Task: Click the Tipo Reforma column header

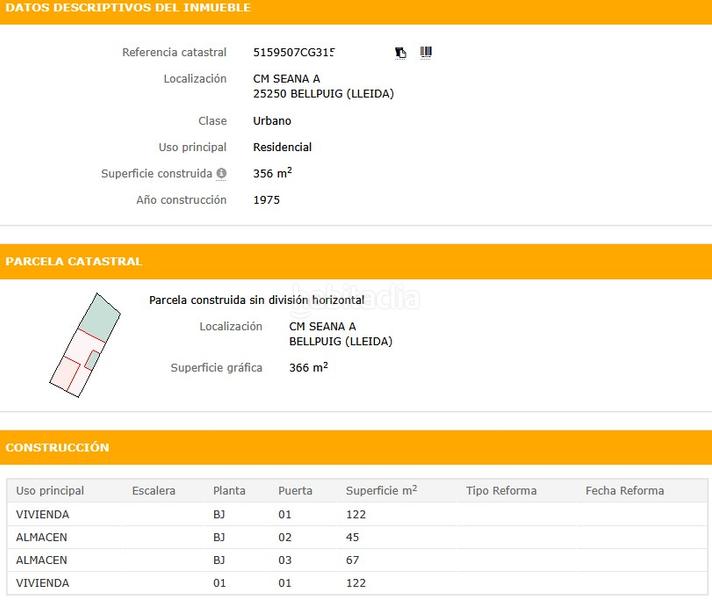Action: (501, 491)
